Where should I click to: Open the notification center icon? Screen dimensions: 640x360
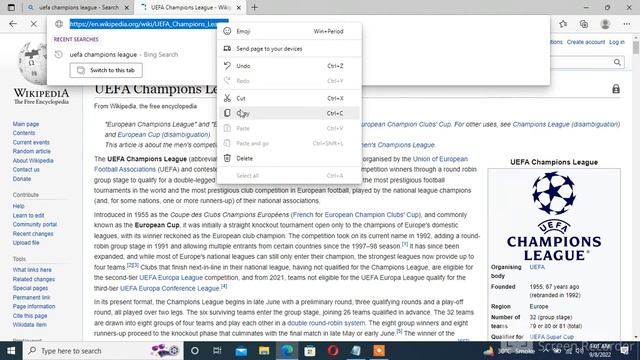click(624, 351)
